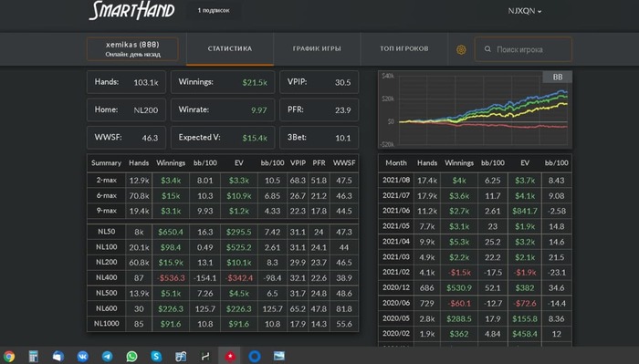Click the $15.9k NL200 winnings cell
The width and height of the screenshot is (639, 364).
(x=171, y=263)
